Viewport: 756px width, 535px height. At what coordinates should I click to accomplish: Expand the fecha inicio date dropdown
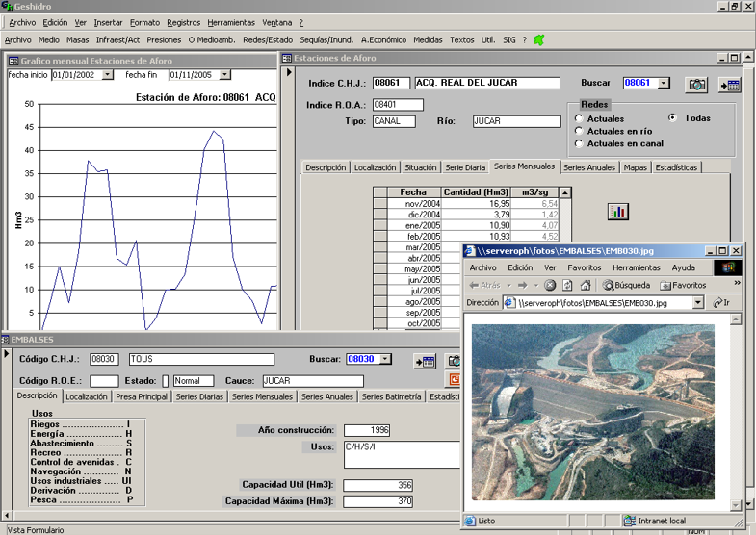pyautogui.click(x=107, y=74)
